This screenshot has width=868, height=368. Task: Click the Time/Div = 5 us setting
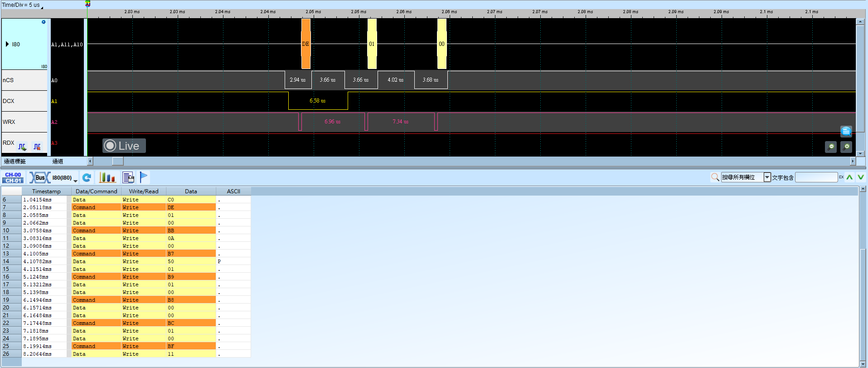coord(21,5)
